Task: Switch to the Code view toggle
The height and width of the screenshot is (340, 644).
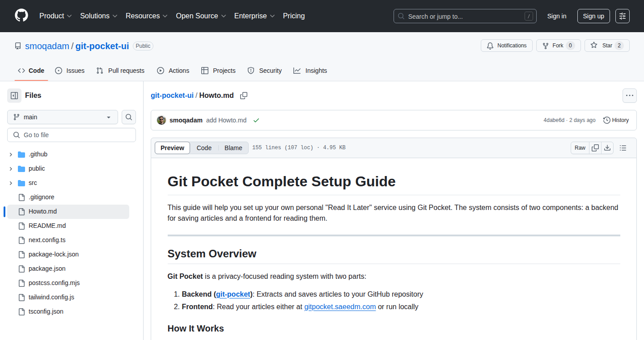Action: [204, 148]
